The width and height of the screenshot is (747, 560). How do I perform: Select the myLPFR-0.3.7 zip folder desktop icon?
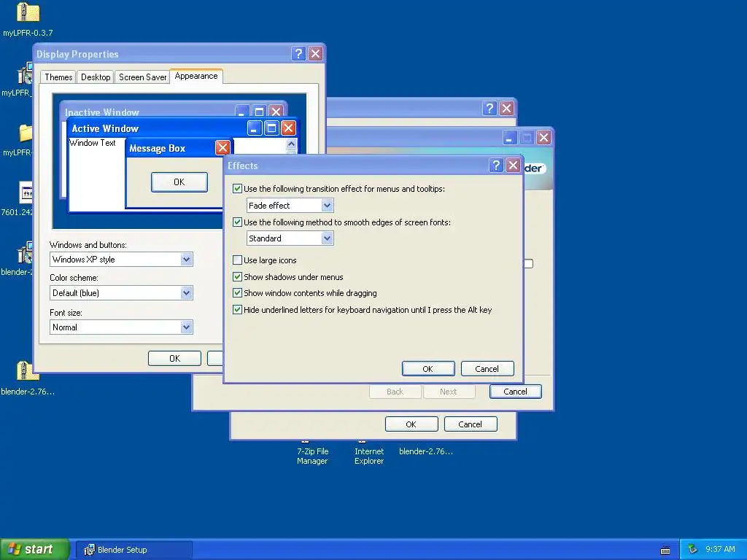pos(28,13)
